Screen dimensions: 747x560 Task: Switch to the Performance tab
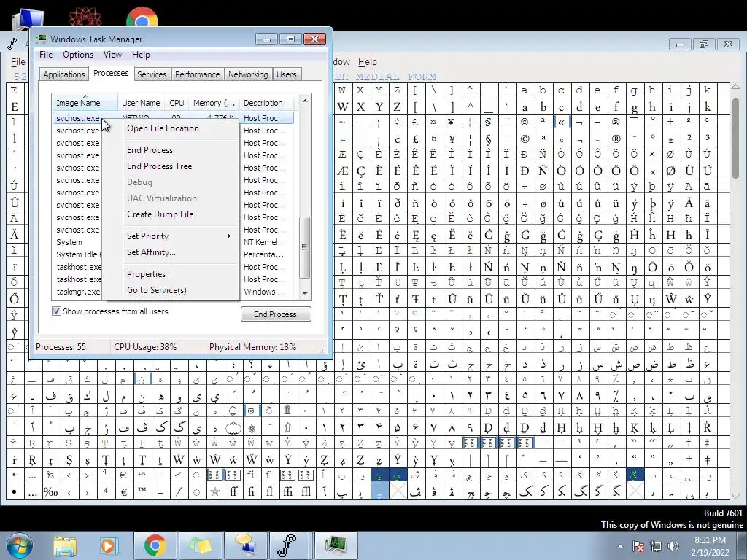(x=197, y=74)
